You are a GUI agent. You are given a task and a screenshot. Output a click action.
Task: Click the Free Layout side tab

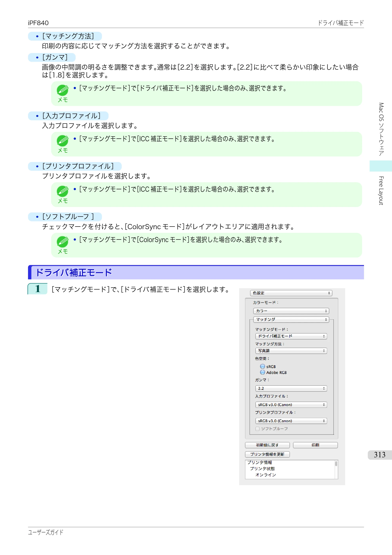[x=381, y=191]
